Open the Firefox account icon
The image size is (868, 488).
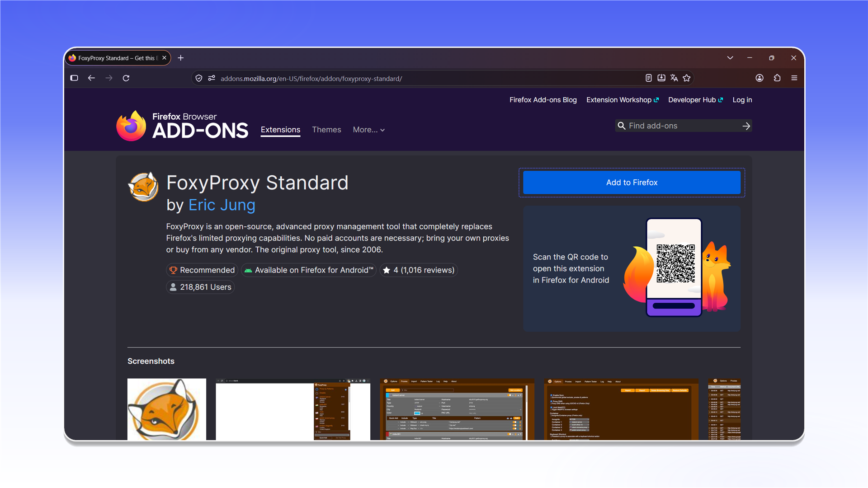click(759, 78)
